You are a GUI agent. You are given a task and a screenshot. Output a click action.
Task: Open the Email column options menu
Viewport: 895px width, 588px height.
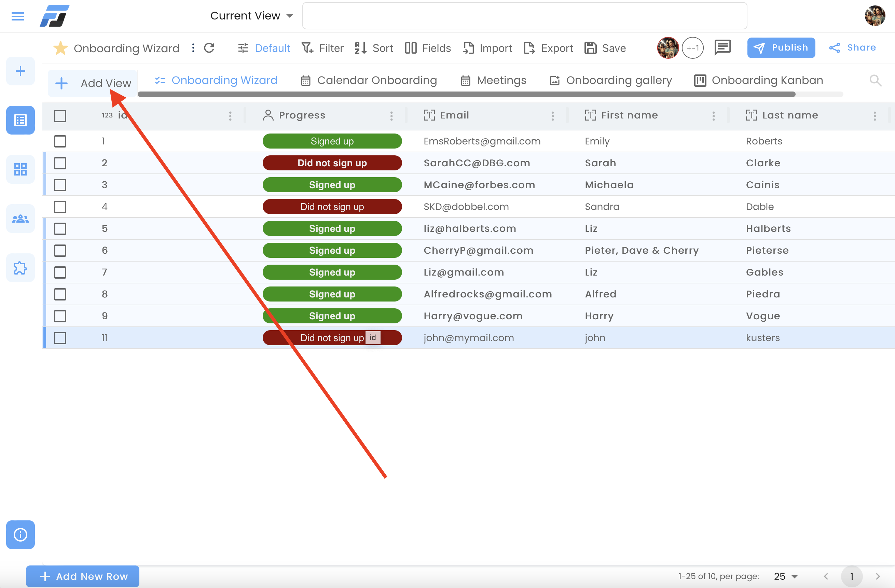tap(552, 115)
